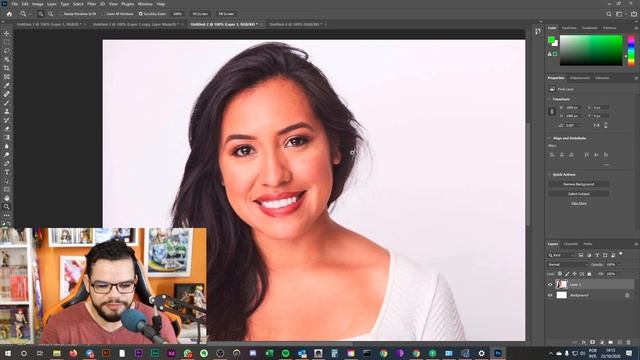The image size is (640, 360).
Task: Toggle link width and height
Action: [552, 111]
